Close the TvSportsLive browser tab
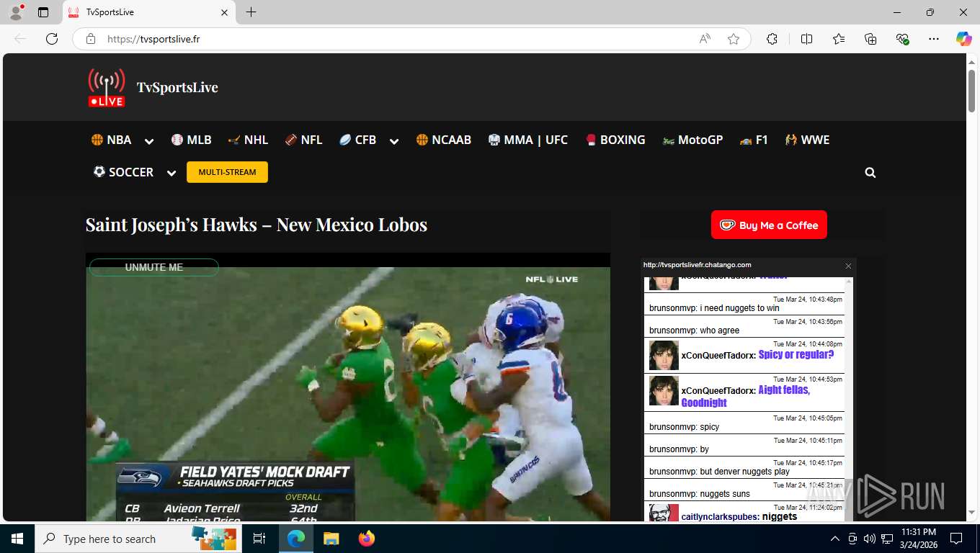The width and height of the screenshot is (980, 553). pyautogui.click(x=224, y=12)
